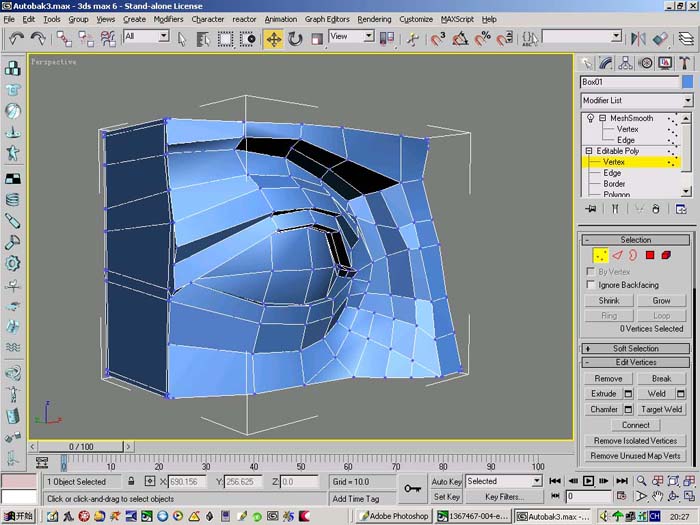
Task: Toggle the 3D Snaps magnet icon
Action: coord(438,39)
